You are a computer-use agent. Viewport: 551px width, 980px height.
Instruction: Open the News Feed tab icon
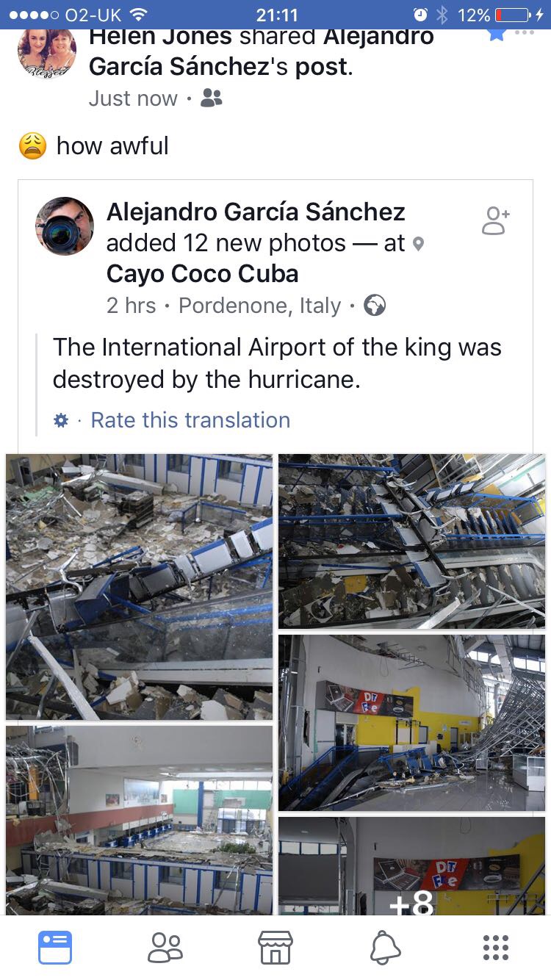55,947
